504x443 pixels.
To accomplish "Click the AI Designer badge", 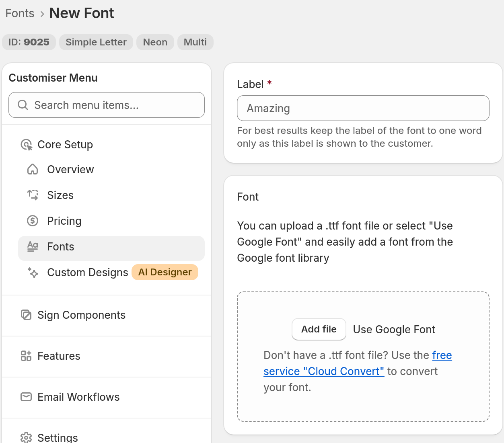I will (x=165, y=272).
